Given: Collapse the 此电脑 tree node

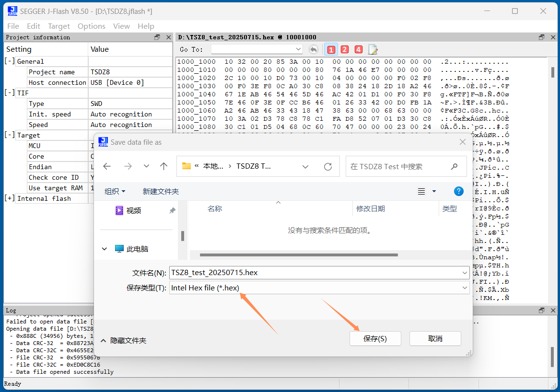Looking at the screenshot, I should click(105, 249).
